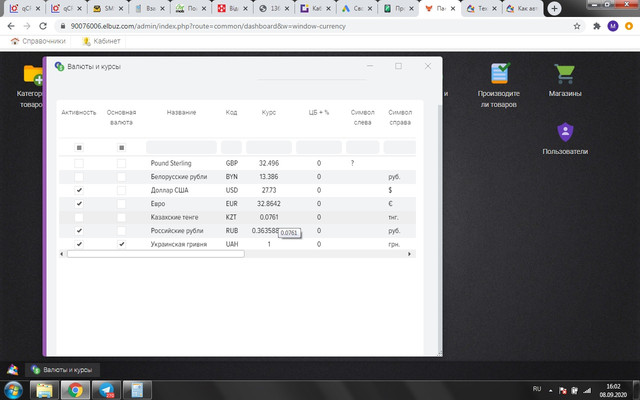Click the browser reload icon
This screenshot has width=640, height=400.
(43, 26)
